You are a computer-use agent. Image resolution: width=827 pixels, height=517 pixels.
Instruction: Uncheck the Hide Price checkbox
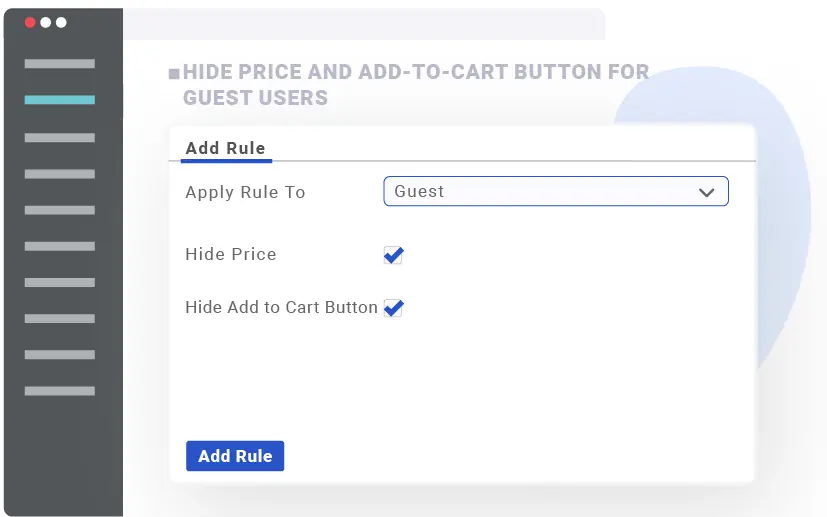393,255
